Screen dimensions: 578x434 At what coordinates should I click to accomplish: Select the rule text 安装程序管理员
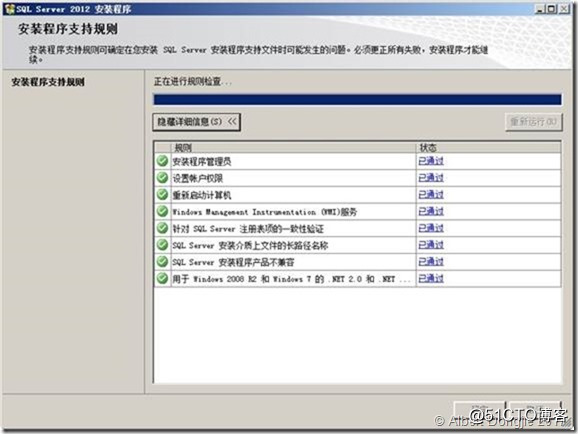[202, 162]
